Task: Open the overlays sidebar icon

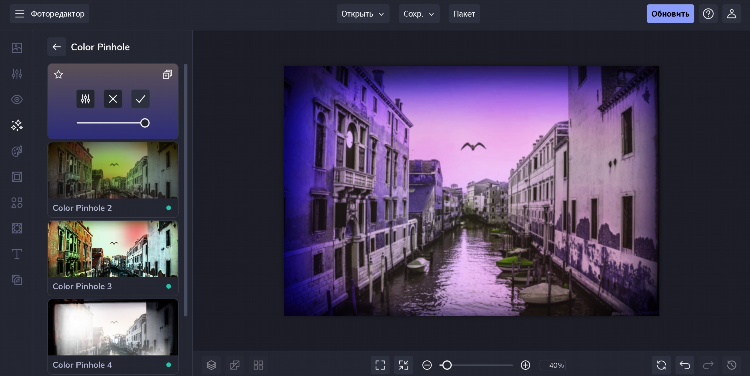Action: click(17, 228)
